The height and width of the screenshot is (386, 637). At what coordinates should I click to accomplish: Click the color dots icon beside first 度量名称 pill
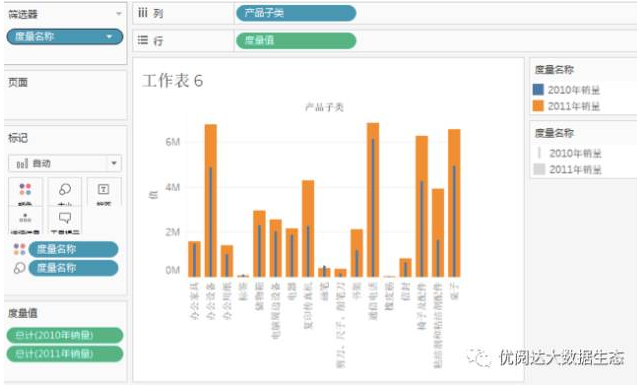[20, 249]
